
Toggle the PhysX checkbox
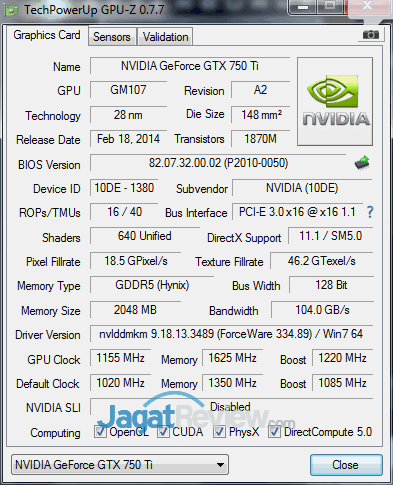pyautogui.click(x=219, y=432)
